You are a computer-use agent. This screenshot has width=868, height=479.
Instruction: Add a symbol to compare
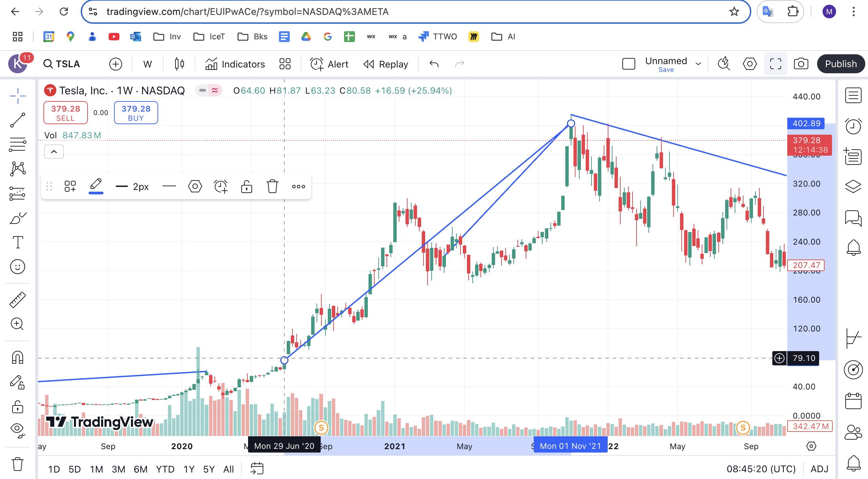point(116,64)
